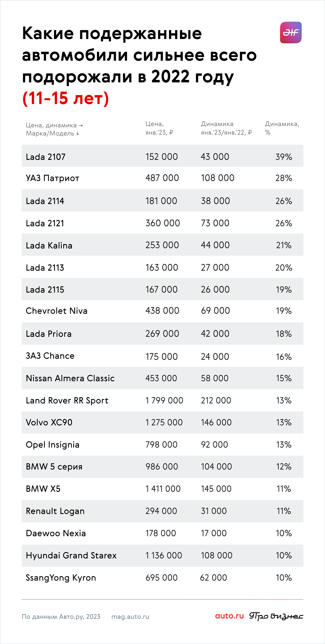325x644 pixels.
Task: Click the red '(11-15 лет)' subtitle
Action: click(x=66, y=98)
